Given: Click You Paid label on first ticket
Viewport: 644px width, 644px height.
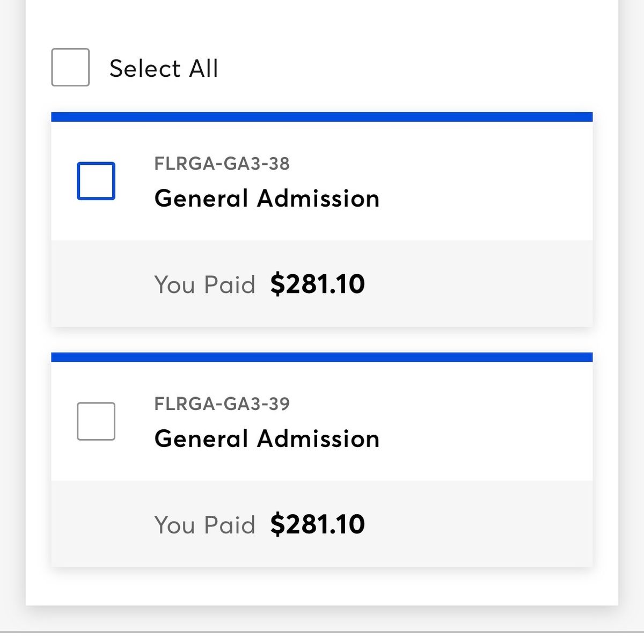Looking at the screenshot, I should coord(204,284).
